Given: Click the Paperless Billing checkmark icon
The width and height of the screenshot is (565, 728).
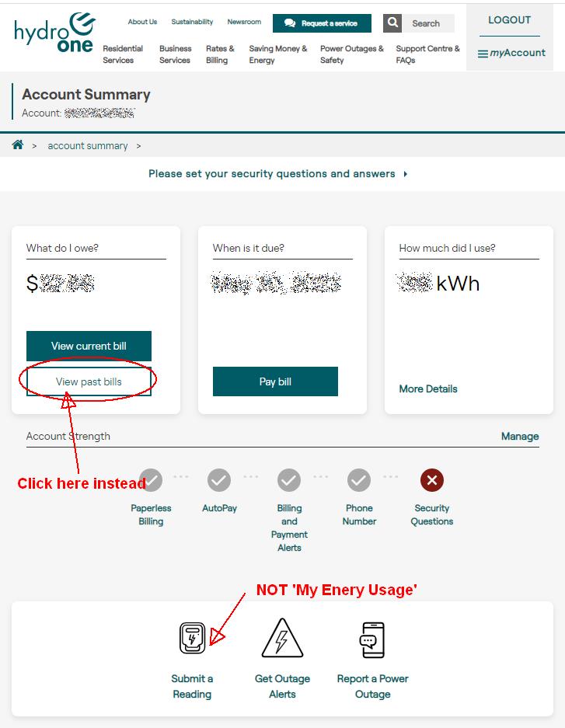Looking at the screenshot, I should pyautogui.click(x=151, y=480).
